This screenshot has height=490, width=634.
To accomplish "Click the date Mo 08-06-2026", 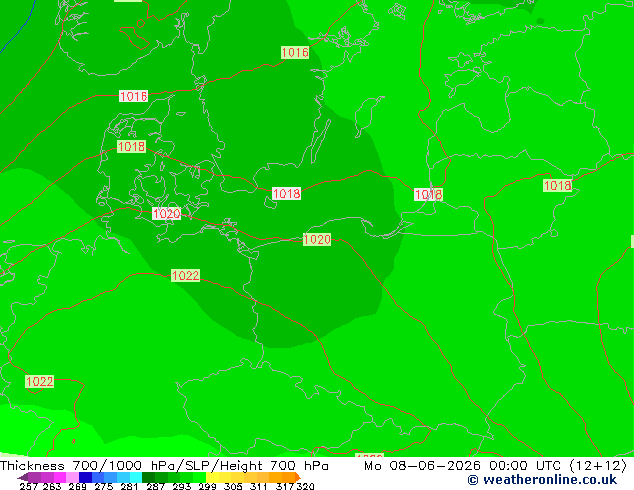I will [x=422, y=466].
